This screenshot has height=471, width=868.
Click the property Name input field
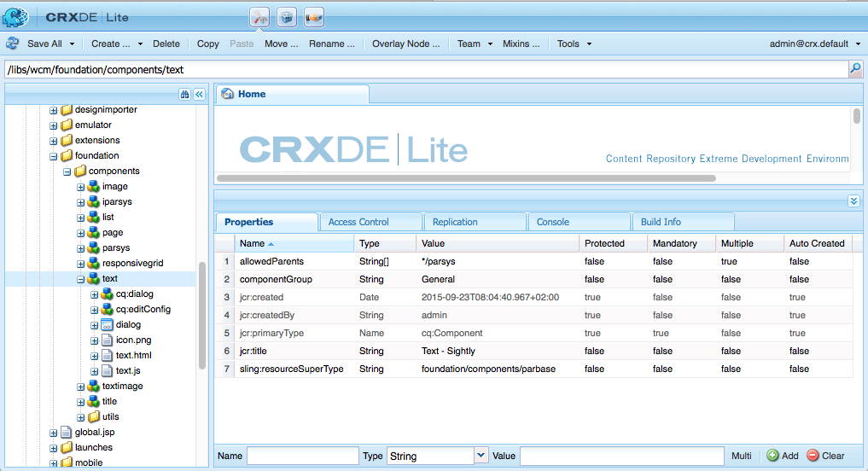(303, 456)
